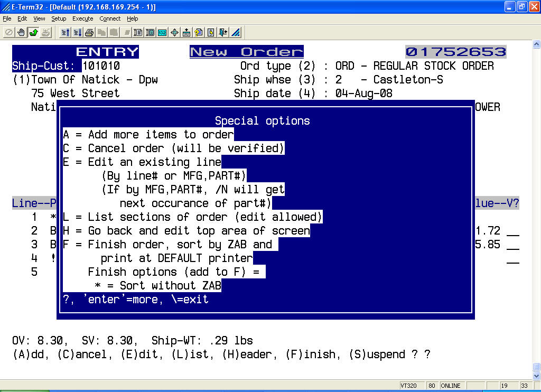Open the Edit menu
This screenshot has width=541, height=392.
coord(22,18)
